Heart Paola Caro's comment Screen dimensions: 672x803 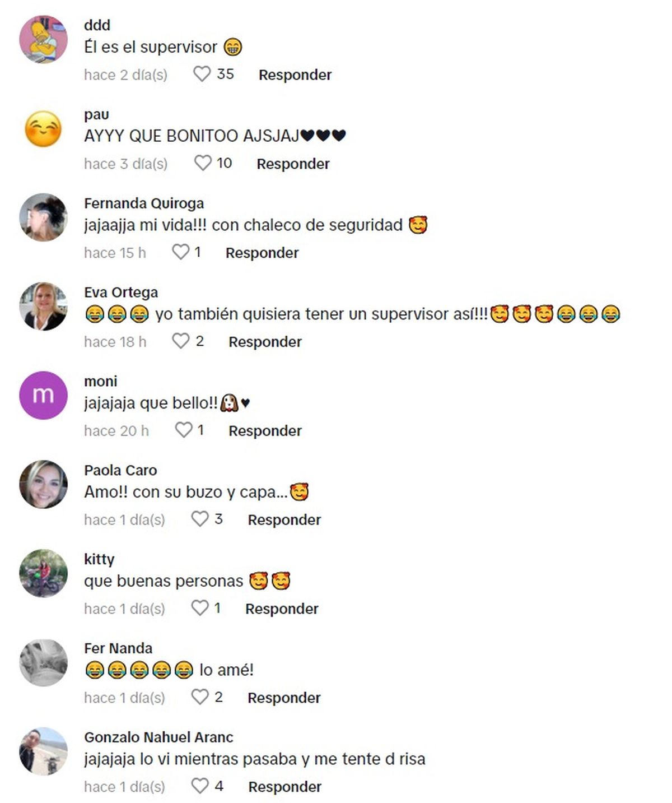click(200, 519)
